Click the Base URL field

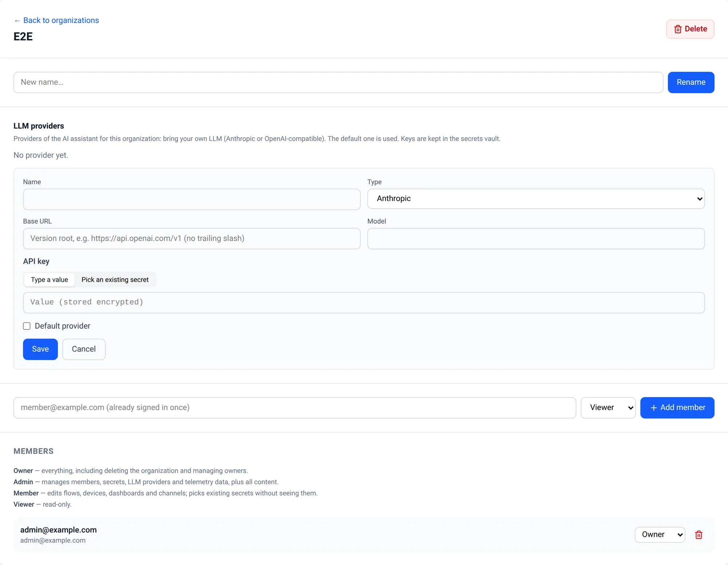click(x=191, y=238)
